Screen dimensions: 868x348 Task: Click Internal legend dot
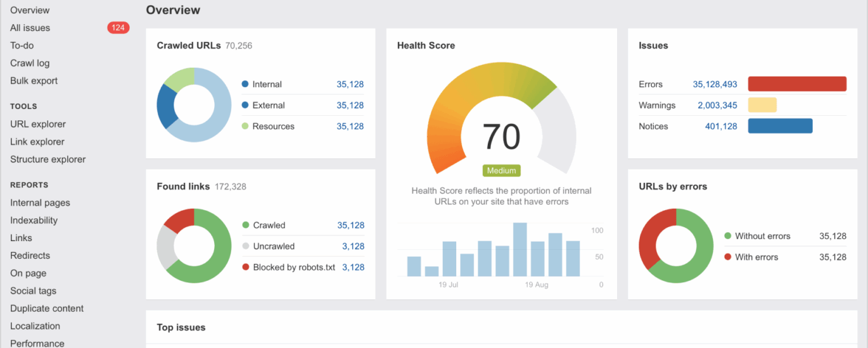pos(245,84)
